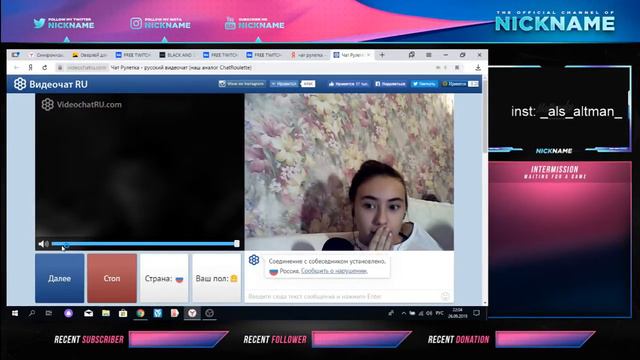The image size is (640, 360).
Task: Reload the page with refresh icon
Action: [x=44, y=67]
